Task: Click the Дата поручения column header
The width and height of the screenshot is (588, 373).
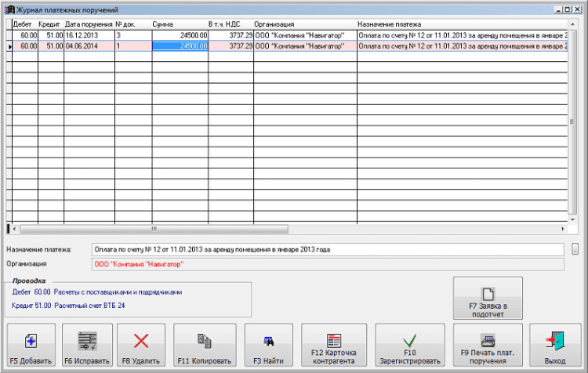Action: (89, 24)
